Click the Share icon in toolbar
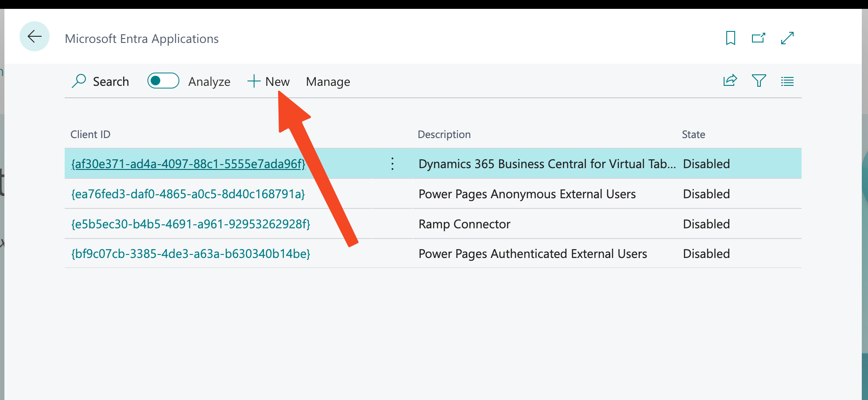Viewport: 868px width, 400px height. pos(730,81)
